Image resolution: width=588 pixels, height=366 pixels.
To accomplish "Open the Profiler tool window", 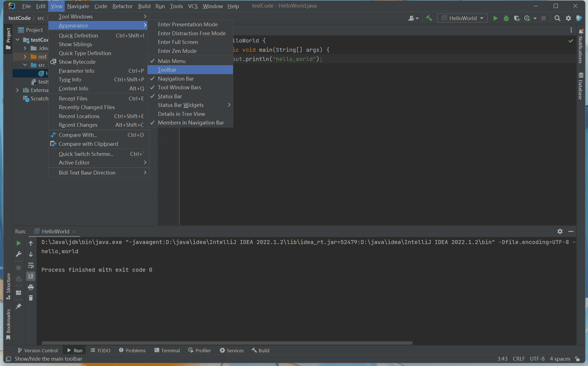I will pos(200,350).
